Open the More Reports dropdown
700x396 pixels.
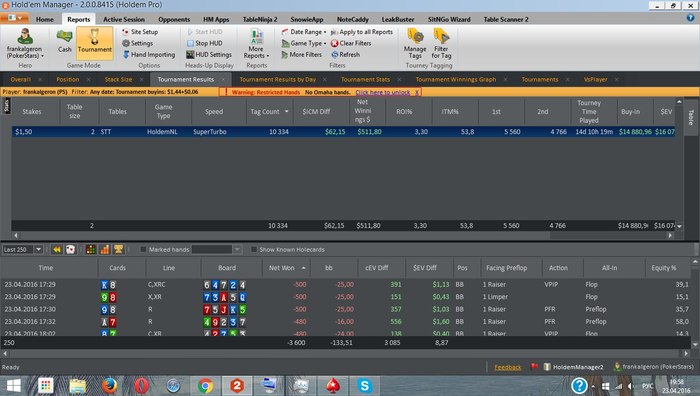[256, 43]
